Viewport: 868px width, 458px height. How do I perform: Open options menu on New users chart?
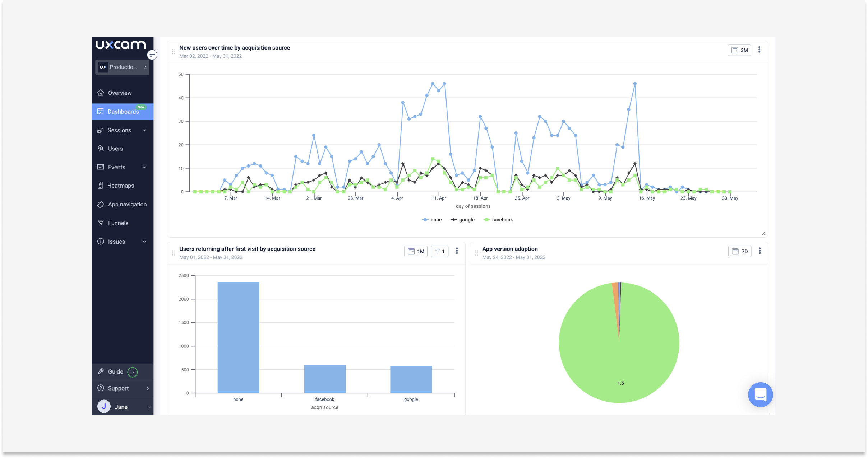[x=759, y=50]
